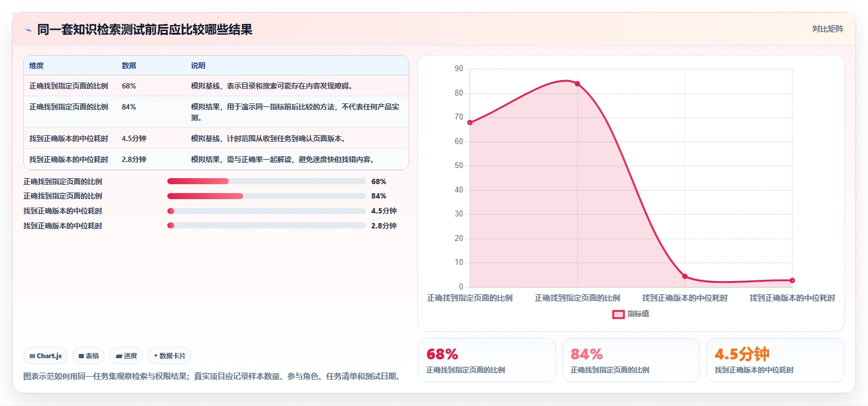Image resolution: width=868 pixels, height=406 pixels.
Task: Click the description starting 模拟结果，用于演示同一指标
Action: [x=295, y=112]
